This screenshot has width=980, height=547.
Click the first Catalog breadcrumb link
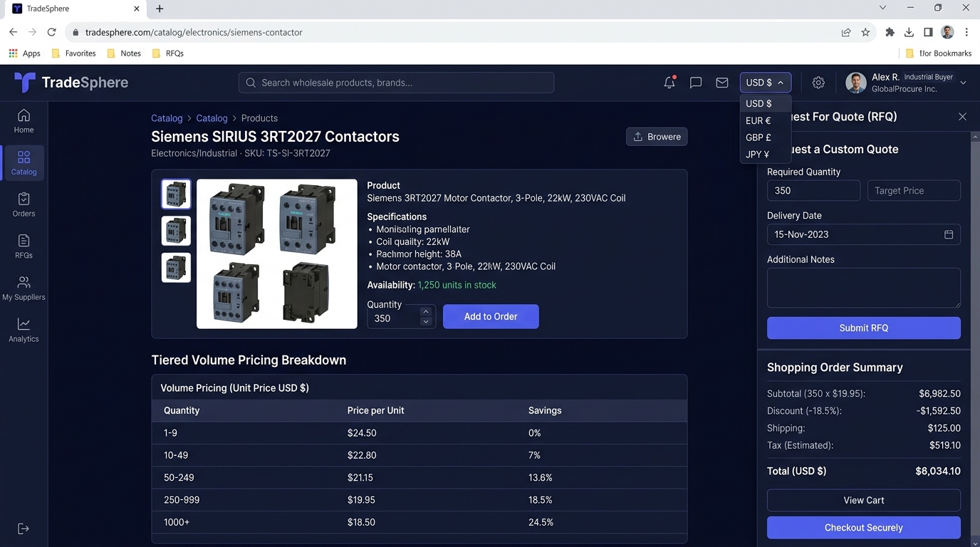tap(167, 118)
